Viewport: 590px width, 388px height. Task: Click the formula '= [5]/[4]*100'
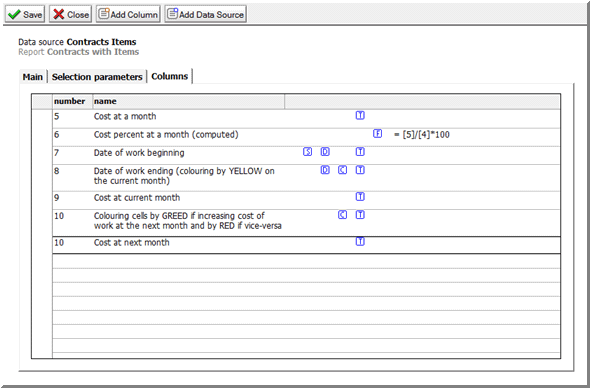tap(421, 135)
